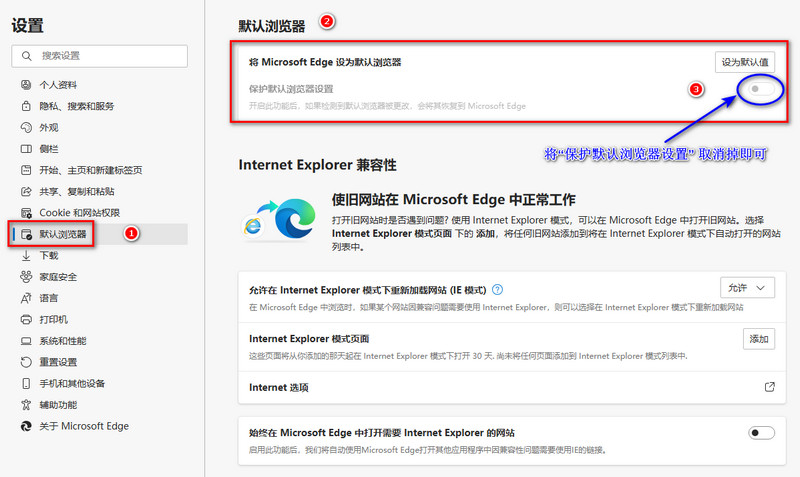Go to Cookie 和网站权限 settings
Image resolution: width=800 pixels, height=477 pixels.
point(79,213)
